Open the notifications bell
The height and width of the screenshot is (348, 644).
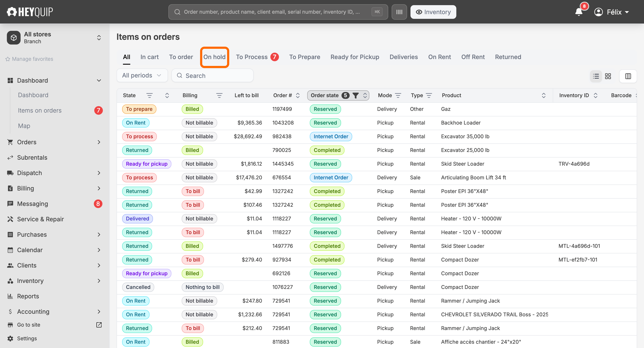click(x=578, y=12)
